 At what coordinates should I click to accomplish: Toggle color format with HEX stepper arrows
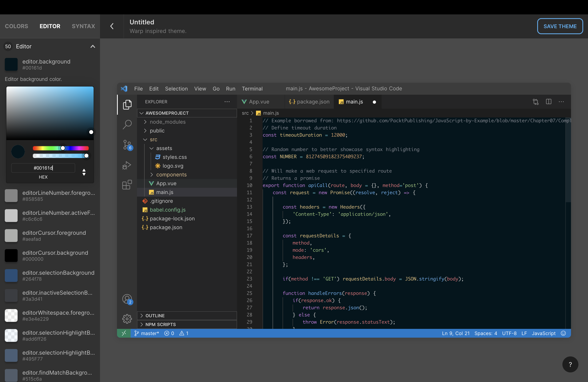(x=84, y=172)
